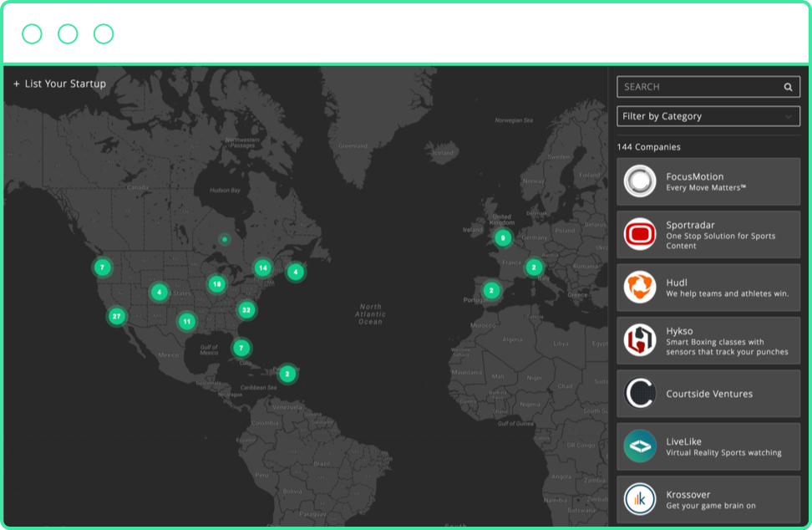The height and width of the screenshot is (530, 812).
Task: Click the Krossover k logo
Action: [x=640, y=499]
